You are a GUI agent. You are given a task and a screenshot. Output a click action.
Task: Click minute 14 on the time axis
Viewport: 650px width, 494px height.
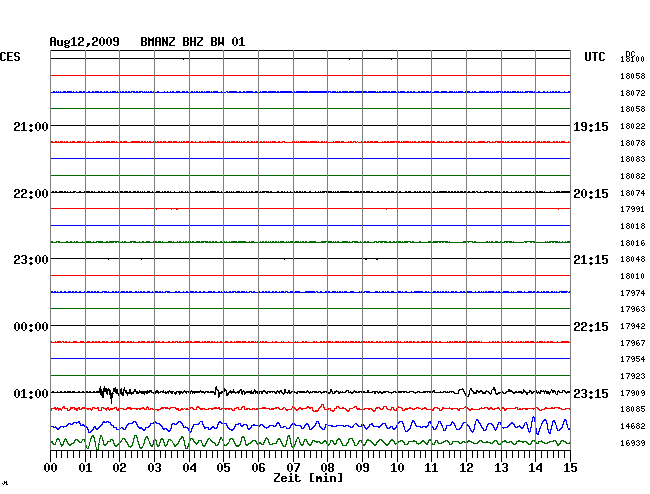[535, 468]
